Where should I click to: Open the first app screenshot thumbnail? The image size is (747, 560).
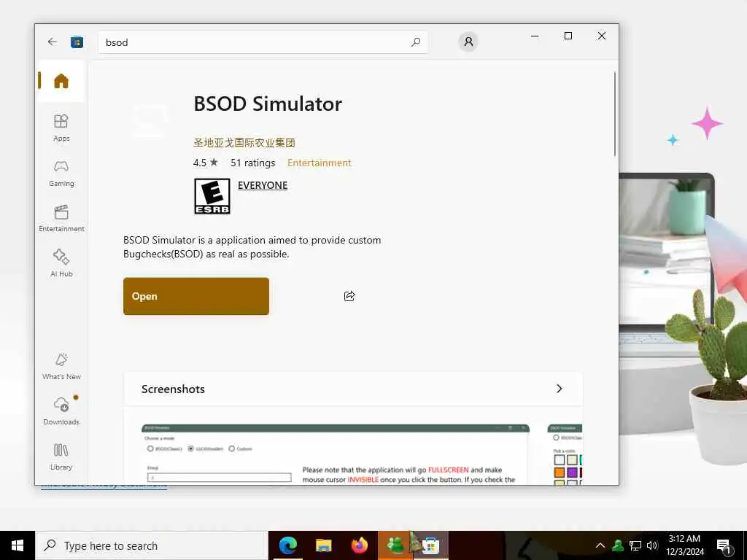[336, 454]
